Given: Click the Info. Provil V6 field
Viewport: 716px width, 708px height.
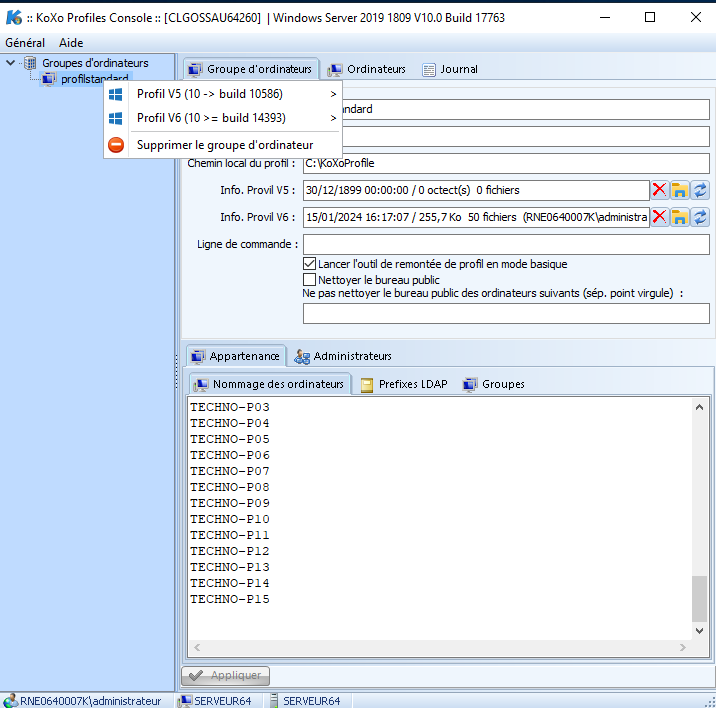Looking at the screenshot, I should click(476, 217).
